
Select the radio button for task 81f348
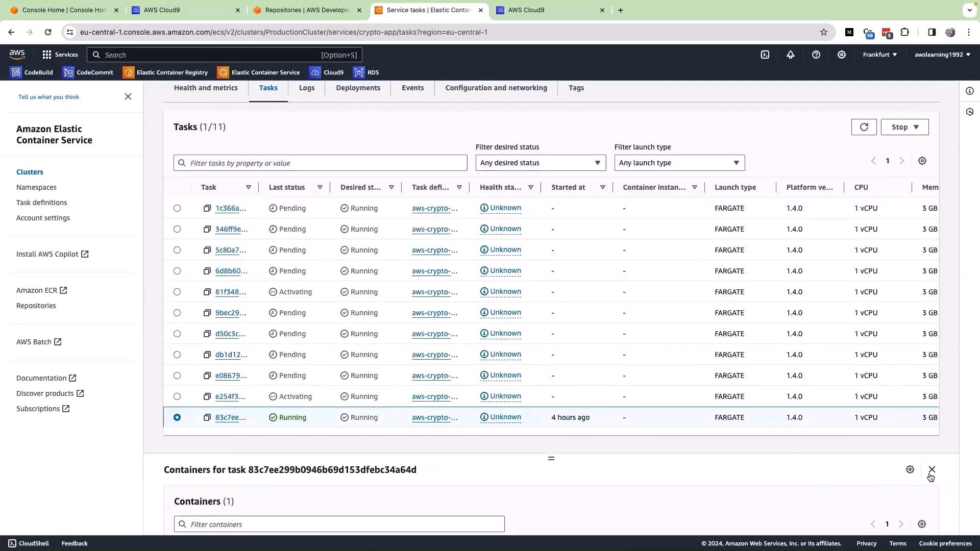pyautogui.click(x=177, y=292)
